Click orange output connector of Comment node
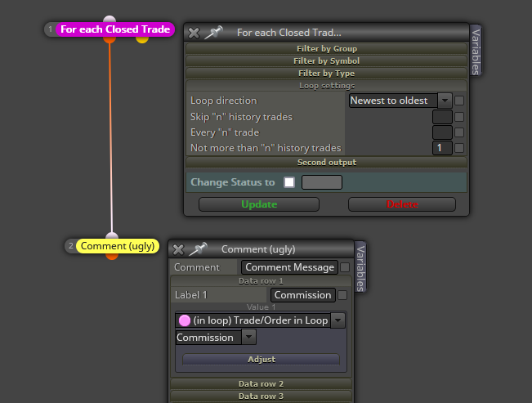Screen dimensions: 532x403 112,256
